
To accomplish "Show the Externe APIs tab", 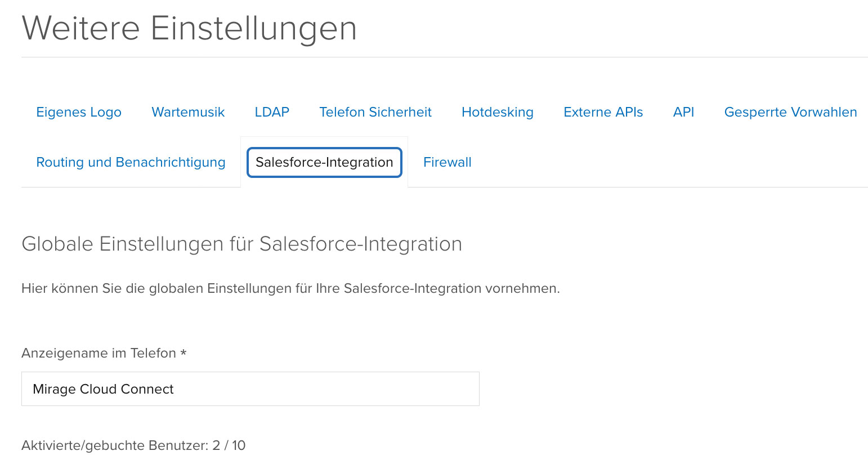I will [603, 112].
